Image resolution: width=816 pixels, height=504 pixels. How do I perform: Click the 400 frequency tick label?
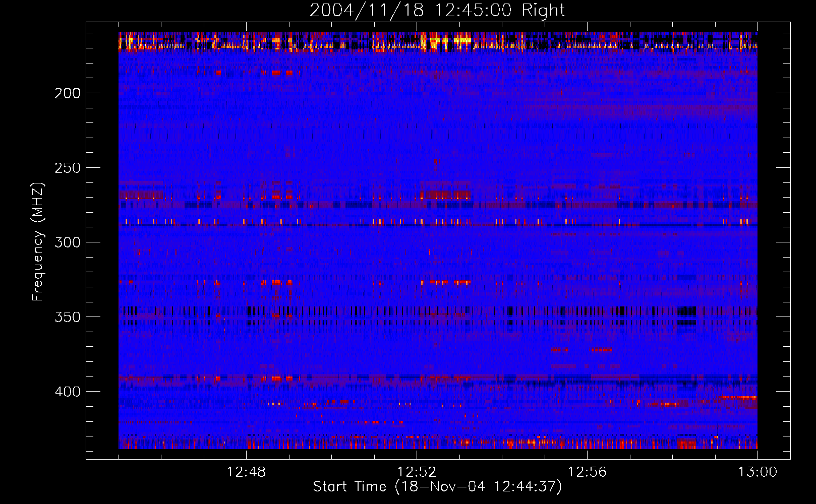click(x=68, y=392)
